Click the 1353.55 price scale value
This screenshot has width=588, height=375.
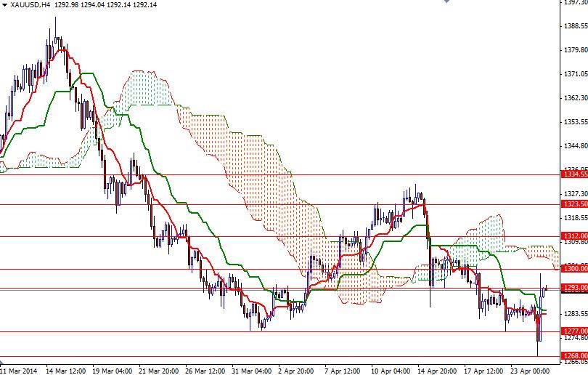tap(576, 122)
